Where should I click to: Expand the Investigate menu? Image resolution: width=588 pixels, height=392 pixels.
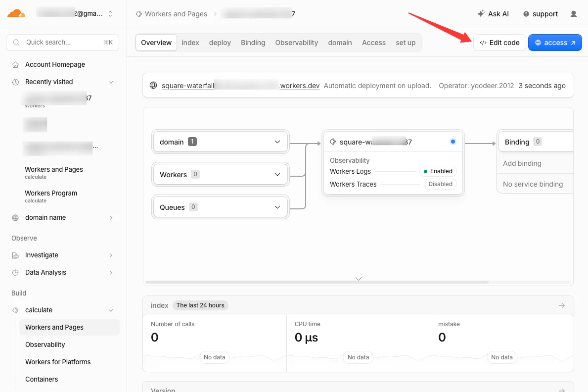click(111, 255)
